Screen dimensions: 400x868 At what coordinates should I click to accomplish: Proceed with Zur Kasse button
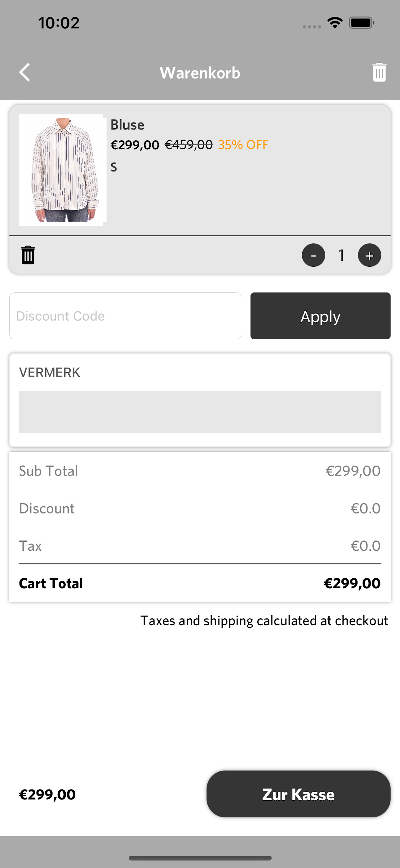[298, 794]
